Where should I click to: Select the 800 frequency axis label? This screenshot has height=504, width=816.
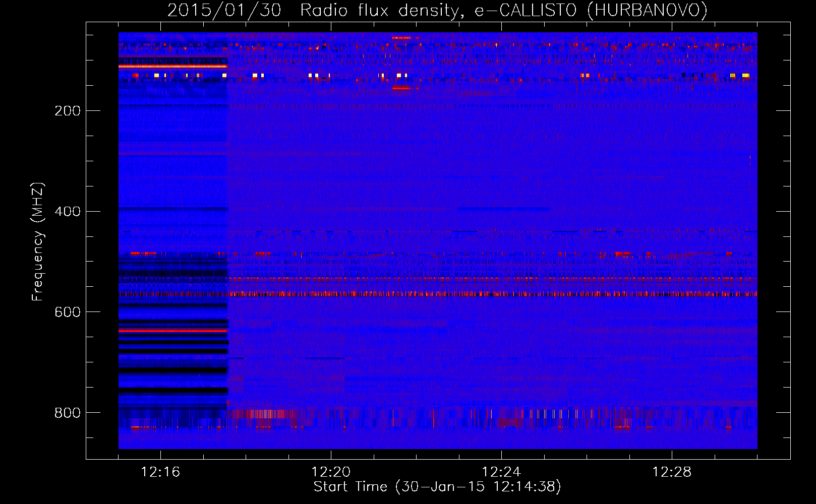pos(68,413)
